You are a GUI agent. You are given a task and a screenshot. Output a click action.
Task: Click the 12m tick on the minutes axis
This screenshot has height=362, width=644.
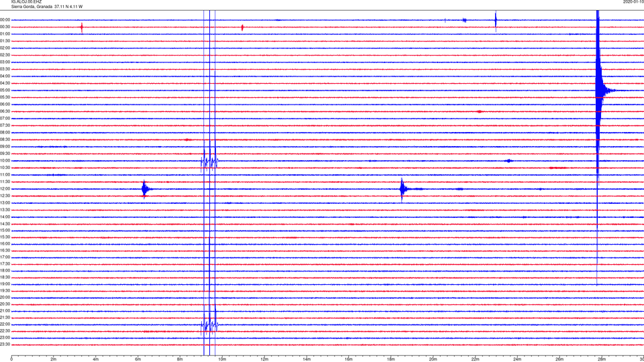pos(264,359)
